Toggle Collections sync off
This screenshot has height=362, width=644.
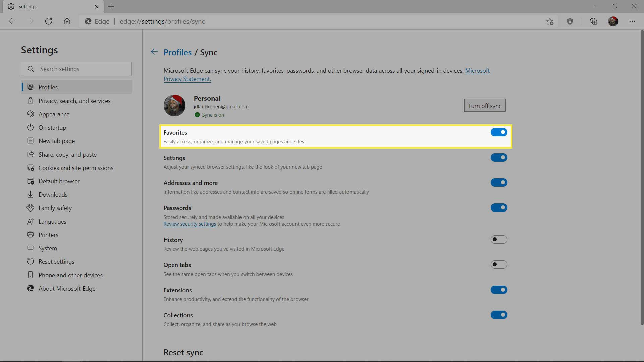pyautogui.click(x=499, y=315)
